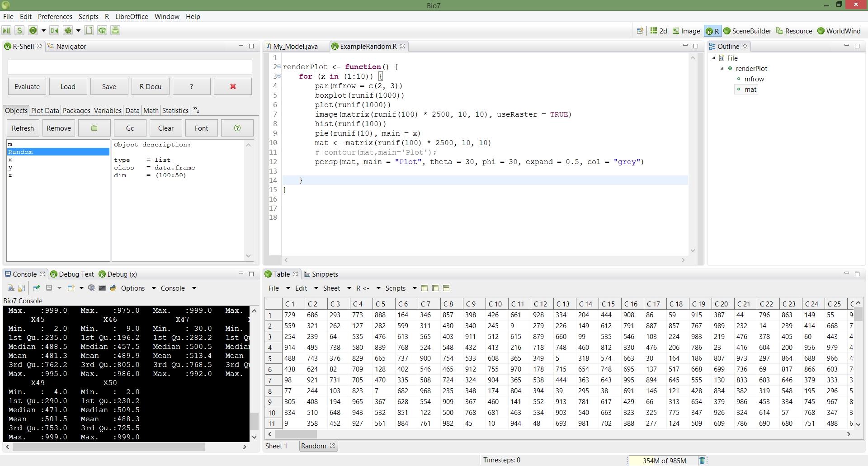868x466 pixels.
Task: Click the play/pause simulation toolbar icon
Action: coord(6,31)
